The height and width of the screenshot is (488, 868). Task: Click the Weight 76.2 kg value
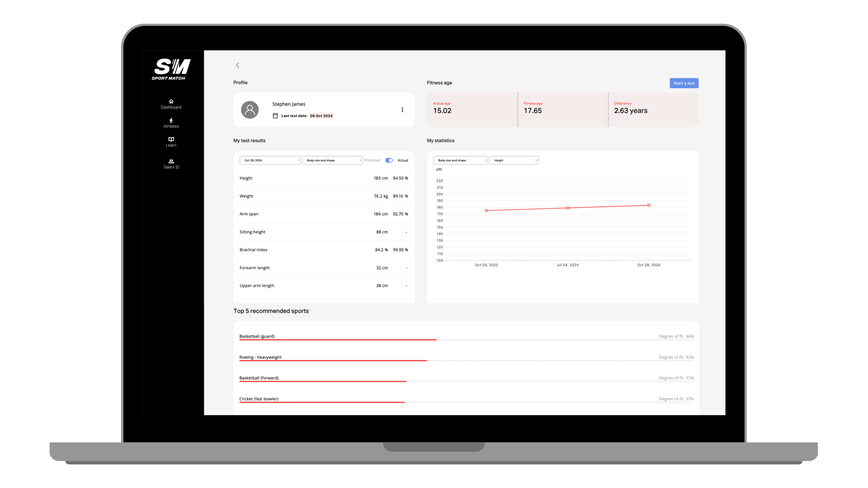tap(381, 196)
